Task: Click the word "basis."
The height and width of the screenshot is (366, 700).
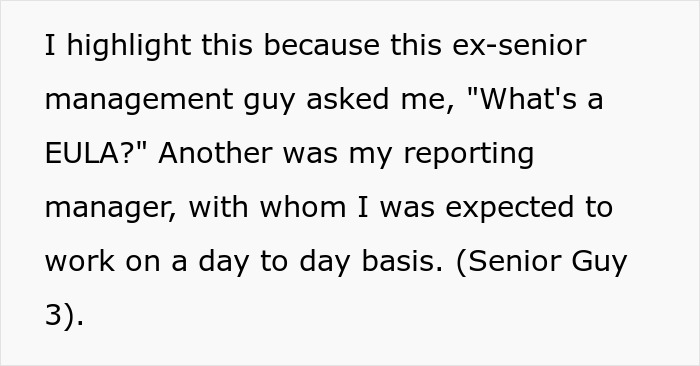Action: (402, 261)
